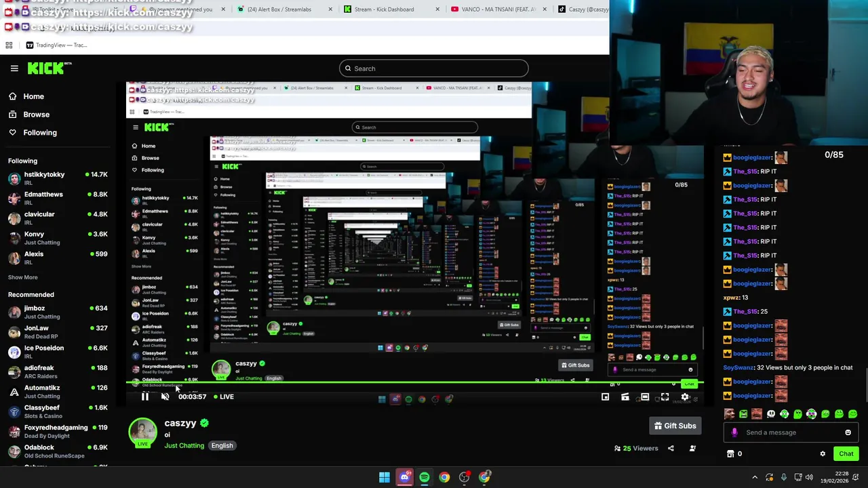
Task: Open Discord from taskbar
Action: click(404, 477)
